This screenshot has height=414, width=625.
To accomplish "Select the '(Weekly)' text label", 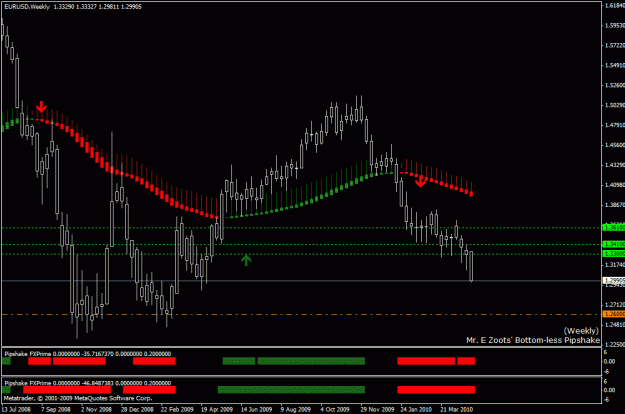I will click(581, 331).
